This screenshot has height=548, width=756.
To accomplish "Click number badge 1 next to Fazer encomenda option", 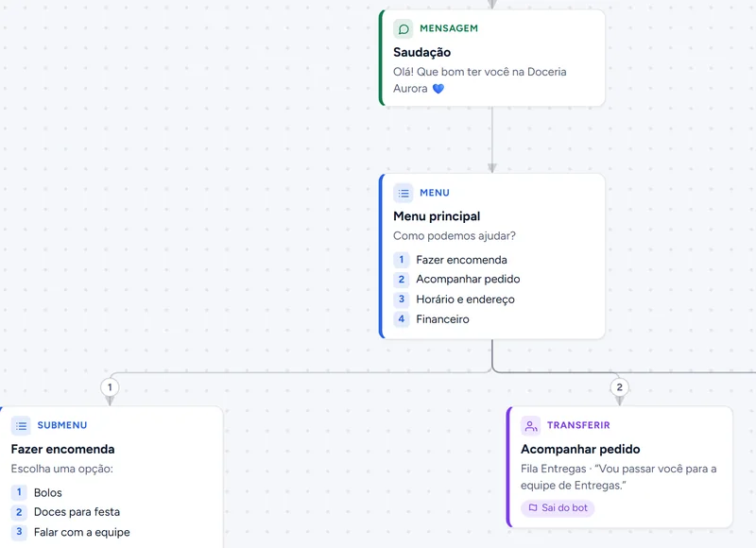I will click(x=401, y=260).
